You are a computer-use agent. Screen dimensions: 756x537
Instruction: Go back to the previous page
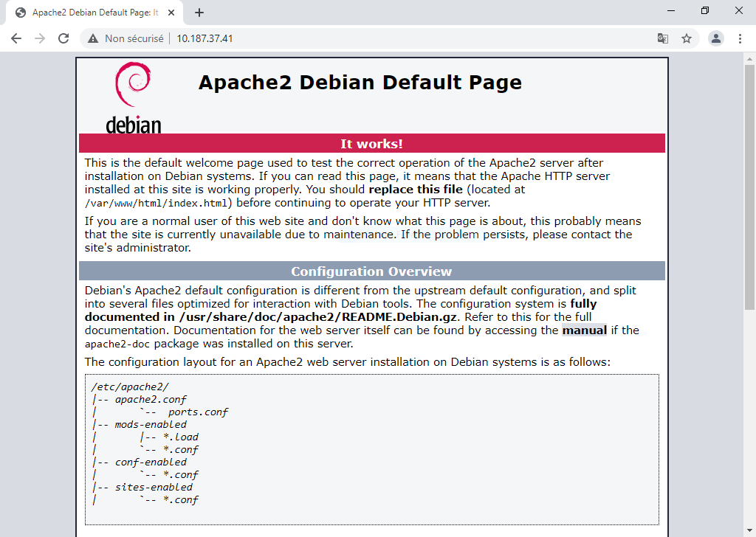point(16,38)
